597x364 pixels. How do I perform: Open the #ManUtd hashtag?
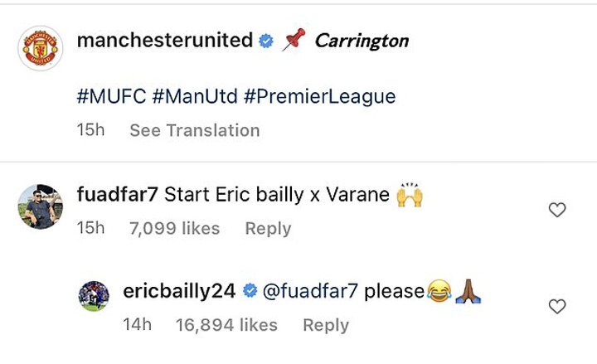(195, 97)
